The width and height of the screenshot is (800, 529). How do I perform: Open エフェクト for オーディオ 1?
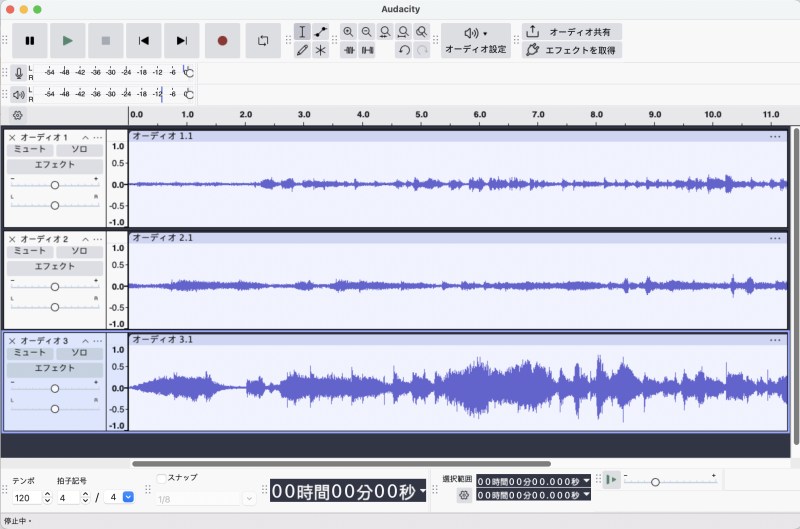point(55,165)
